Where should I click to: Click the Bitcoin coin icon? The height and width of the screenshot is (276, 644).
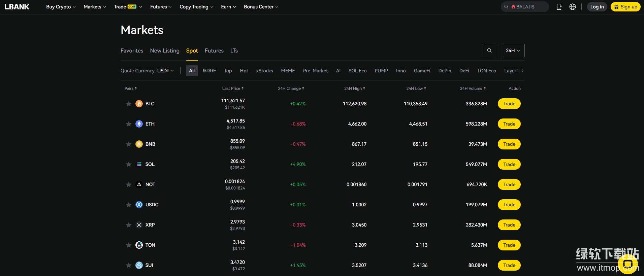click(x=139, y=104)
